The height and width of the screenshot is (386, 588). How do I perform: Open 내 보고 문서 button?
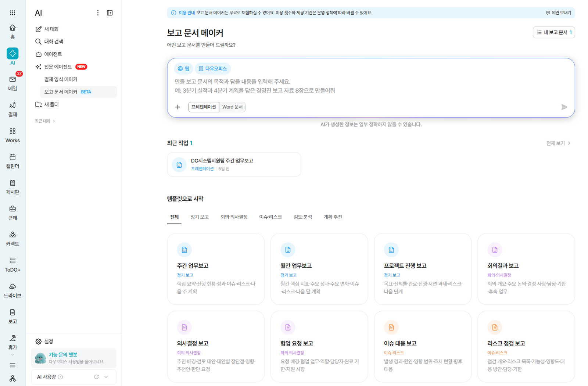point(554,32)
